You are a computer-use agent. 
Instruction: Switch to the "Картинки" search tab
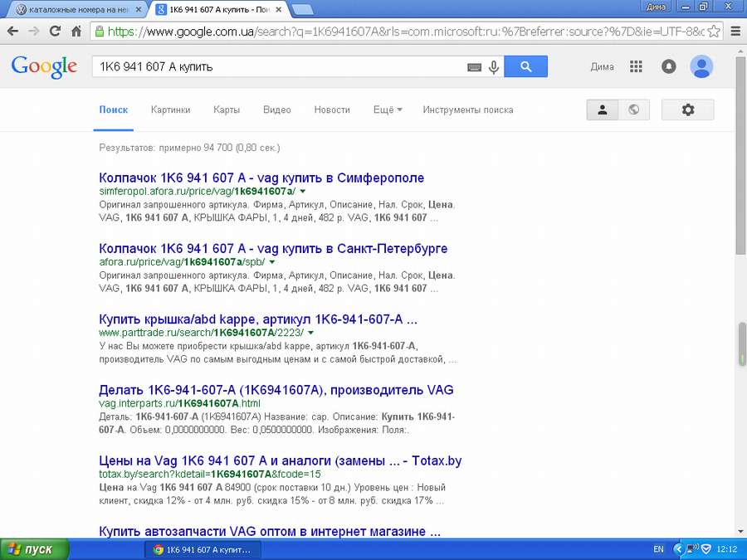[170, 110]
